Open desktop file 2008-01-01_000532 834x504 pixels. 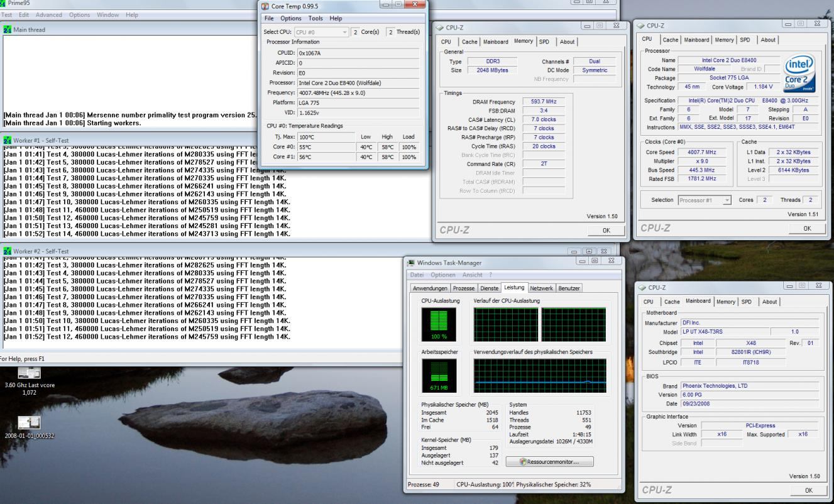pyautogui.click(x=29, y=422)
